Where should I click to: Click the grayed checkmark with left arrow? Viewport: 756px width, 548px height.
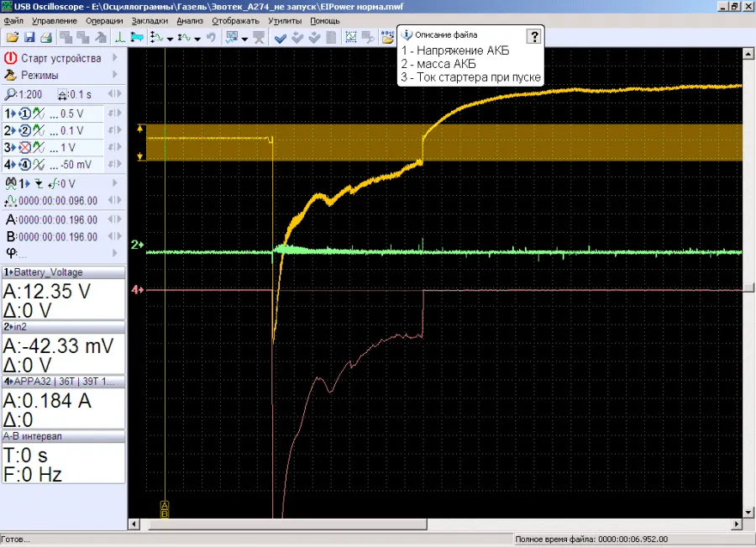(297, 37)
